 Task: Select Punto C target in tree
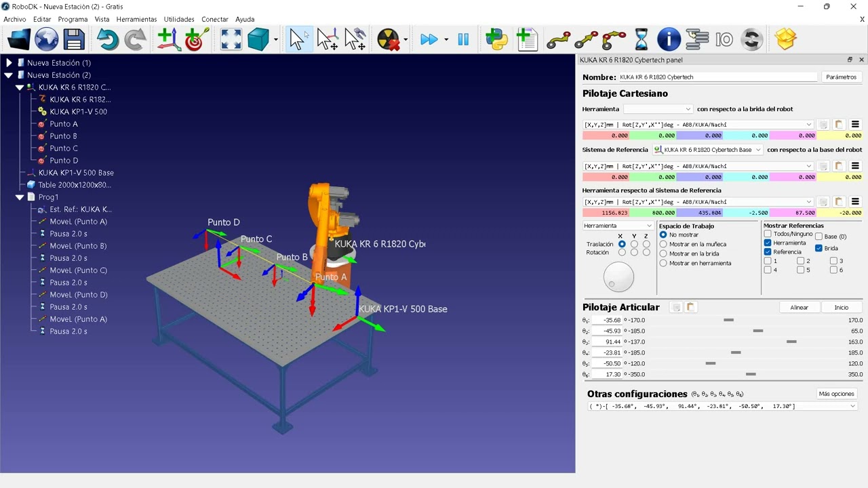[64, 148]
